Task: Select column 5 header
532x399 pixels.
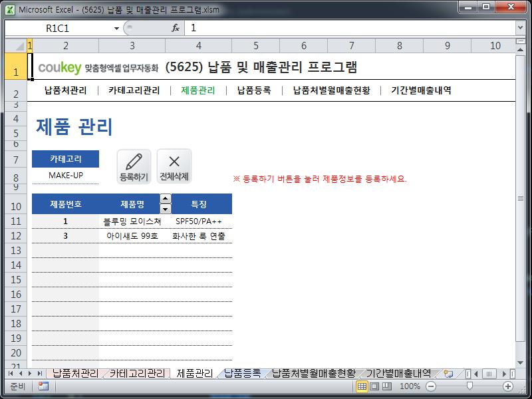Action: point(256,45)
